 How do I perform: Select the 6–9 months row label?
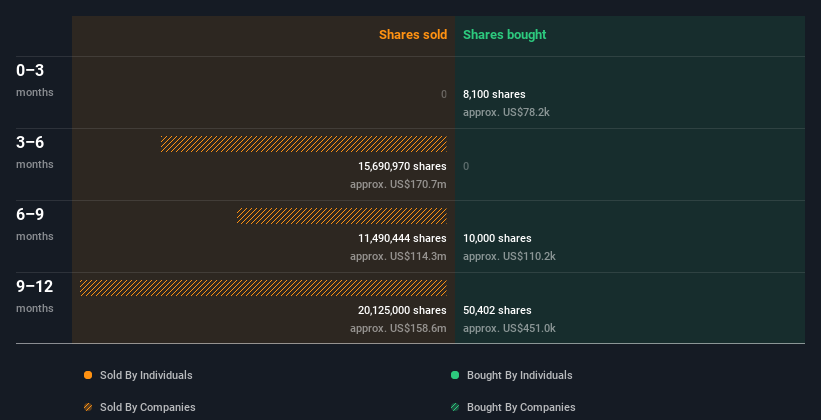coord(35,224)
